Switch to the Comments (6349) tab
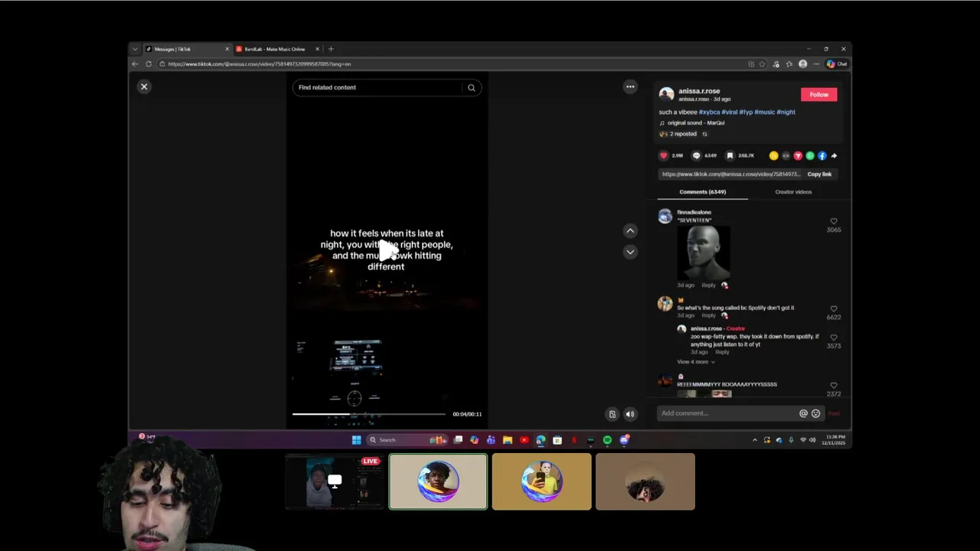 [x=702, y=192]
